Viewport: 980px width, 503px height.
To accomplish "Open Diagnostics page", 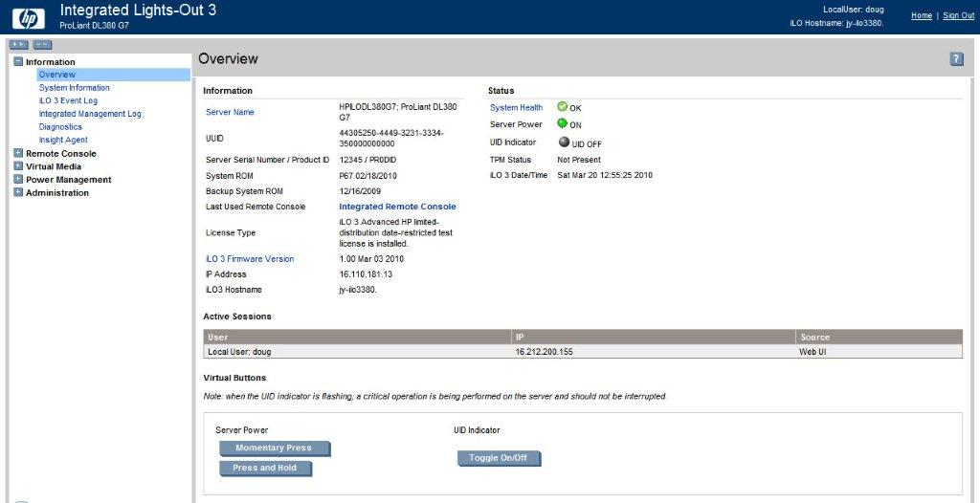I will pyautogui.click(x=60, y=127).
